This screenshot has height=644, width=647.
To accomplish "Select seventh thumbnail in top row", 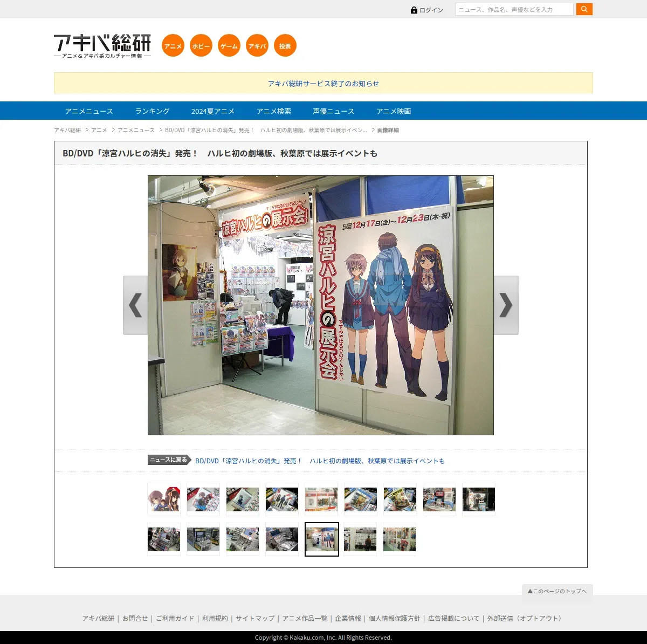I will (x=400, y=499).
